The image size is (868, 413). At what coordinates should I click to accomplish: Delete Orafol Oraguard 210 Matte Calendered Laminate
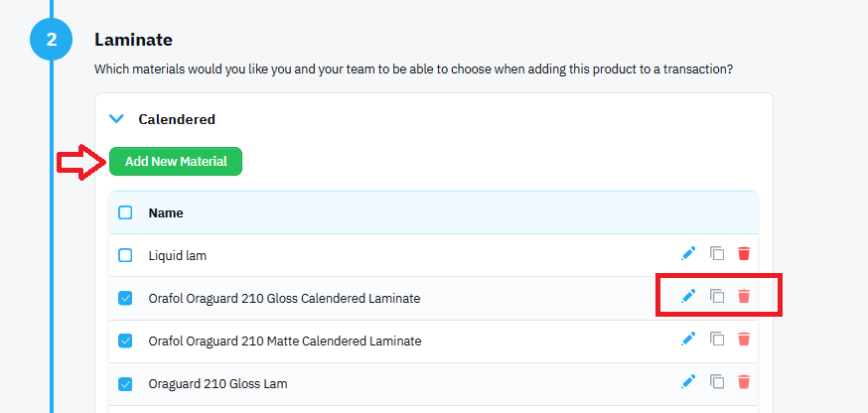[744, 339]
